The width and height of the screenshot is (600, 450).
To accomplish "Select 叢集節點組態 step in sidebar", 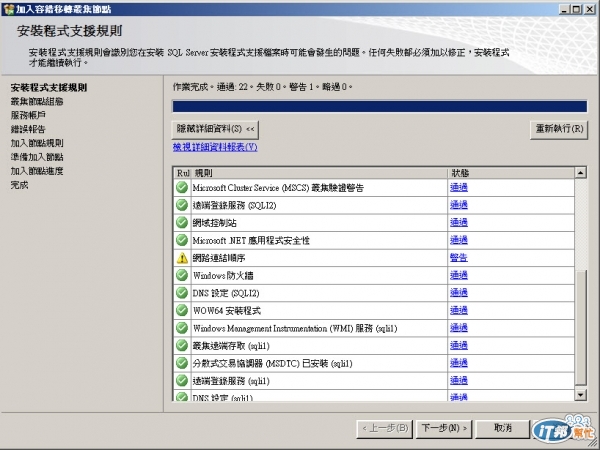I will [x=37, y=101].
